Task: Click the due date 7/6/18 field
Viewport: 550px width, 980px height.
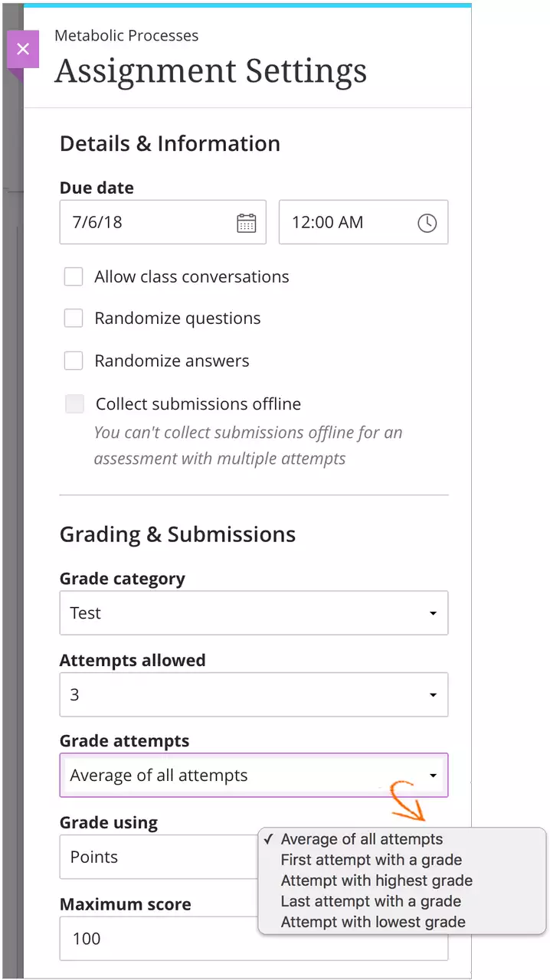Action: 146,223
